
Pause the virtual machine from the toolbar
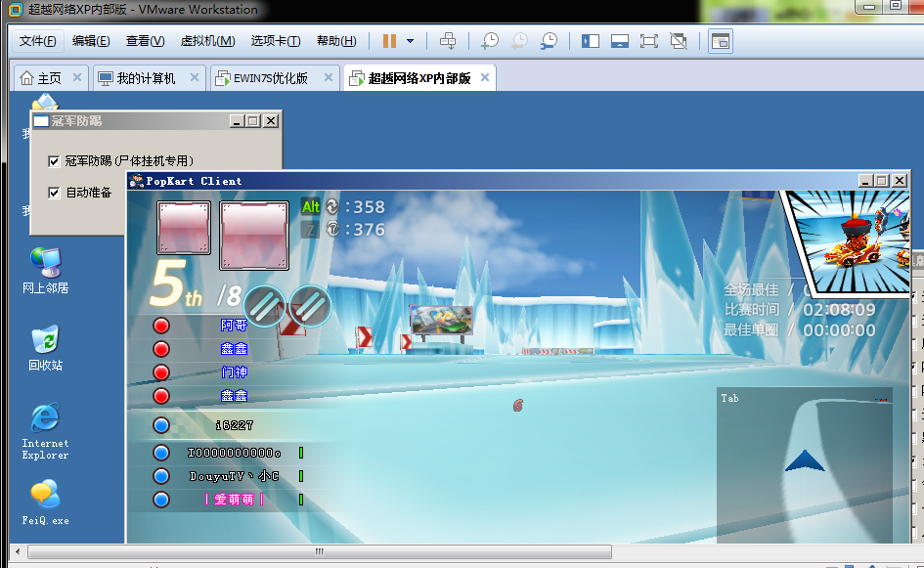389,41
